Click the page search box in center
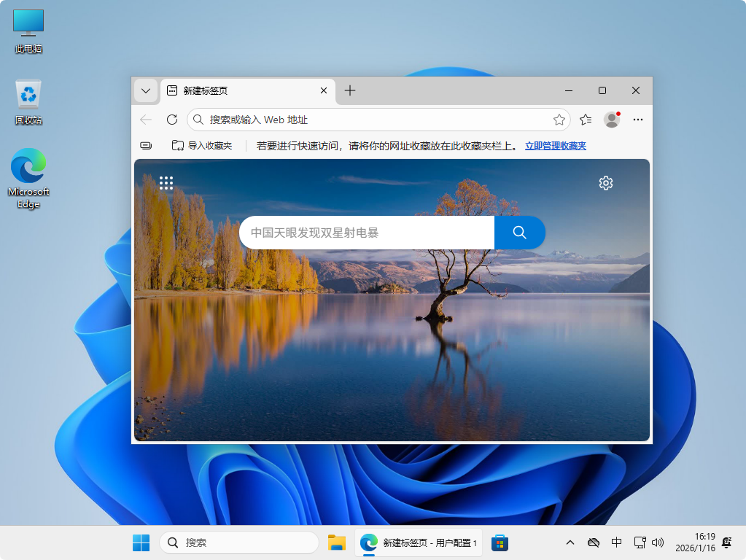746x560 pixels. [x=367, y=233]
